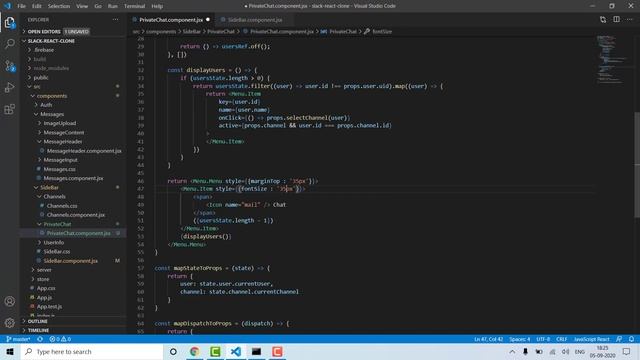Open editor More Actions ellipsis

click(630, 20)
